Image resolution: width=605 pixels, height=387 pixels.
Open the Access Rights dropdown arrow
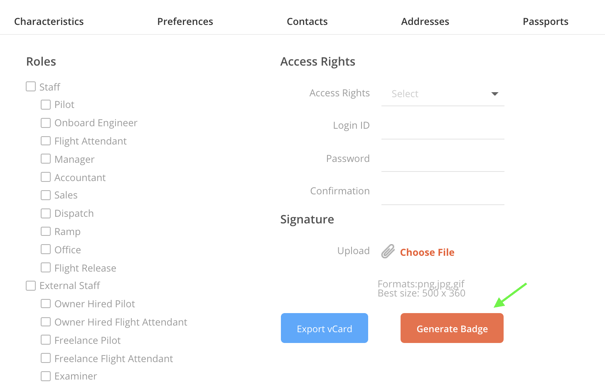pos(495,94)
